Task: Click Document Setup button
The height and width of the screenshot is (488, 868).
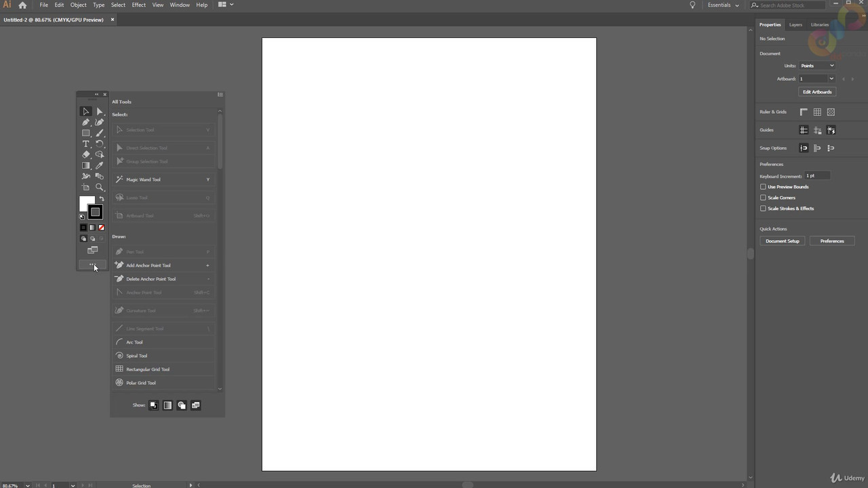Action: tap(783, 241)
